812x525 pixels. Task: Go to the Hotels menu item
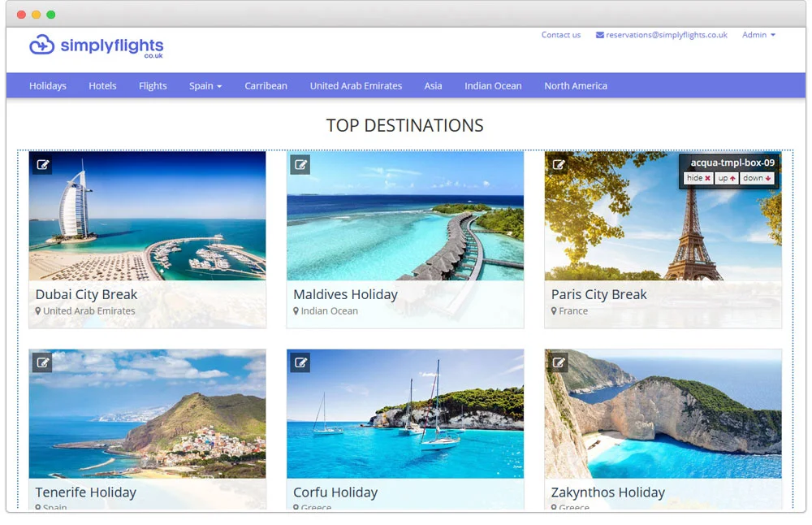pos(102,85)
